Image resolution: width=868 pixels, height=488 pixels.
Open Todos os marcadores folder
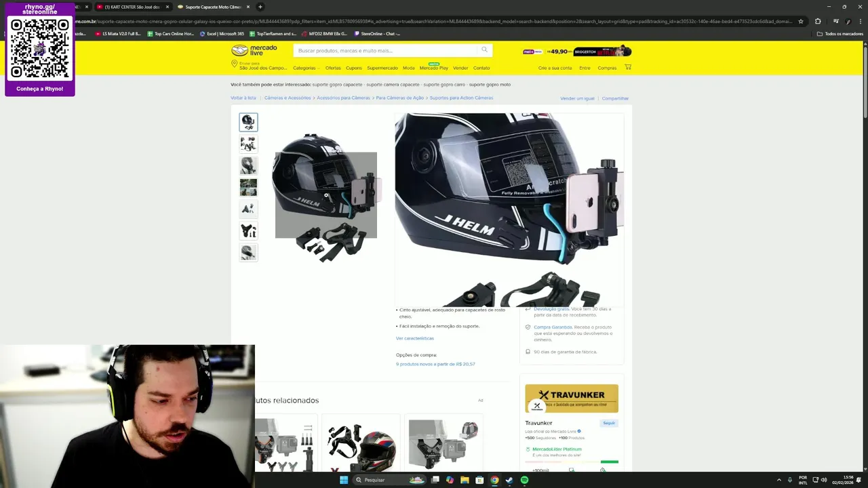840,33
